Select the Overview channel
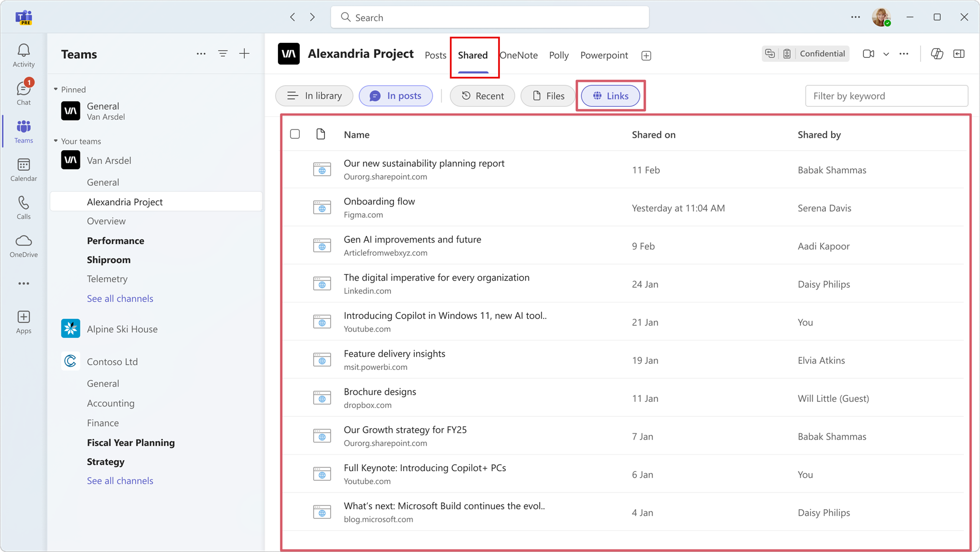The width and height of the screenshot is (980, 552). 106,221
